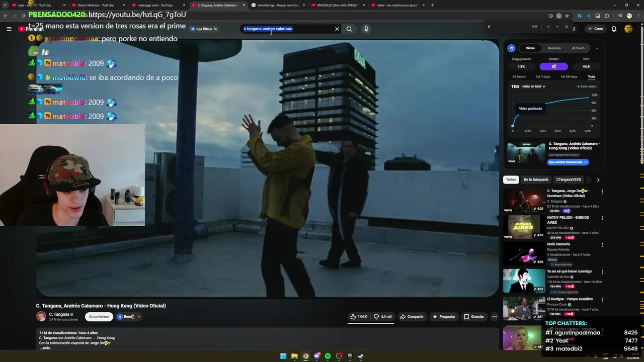
Task: Open options for Ya no sé qué hacer conmigo
Action: point(602,272)
